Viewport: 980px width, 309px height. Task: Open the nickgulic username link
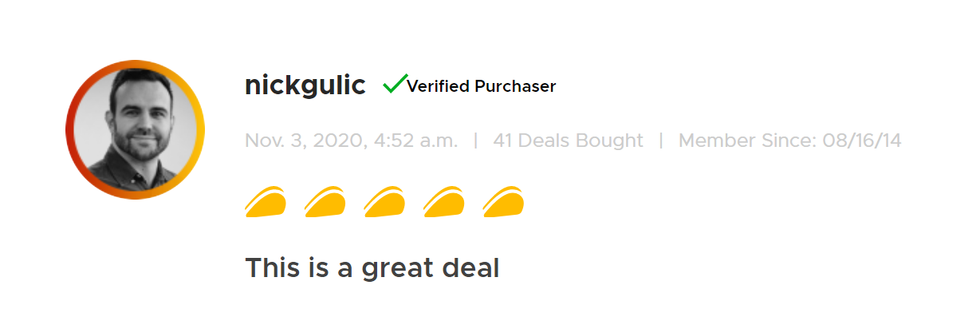pos(305,85)
